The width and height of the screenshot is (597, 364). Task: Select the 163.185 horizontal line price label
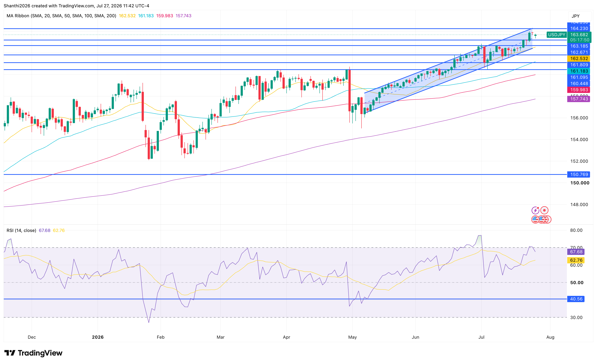click(579, 46)
